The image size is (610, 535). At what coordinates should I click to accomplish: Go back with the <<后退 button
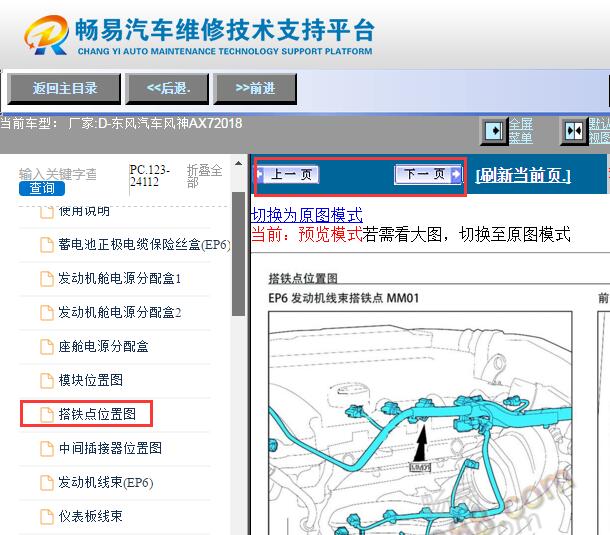[168, 89]
